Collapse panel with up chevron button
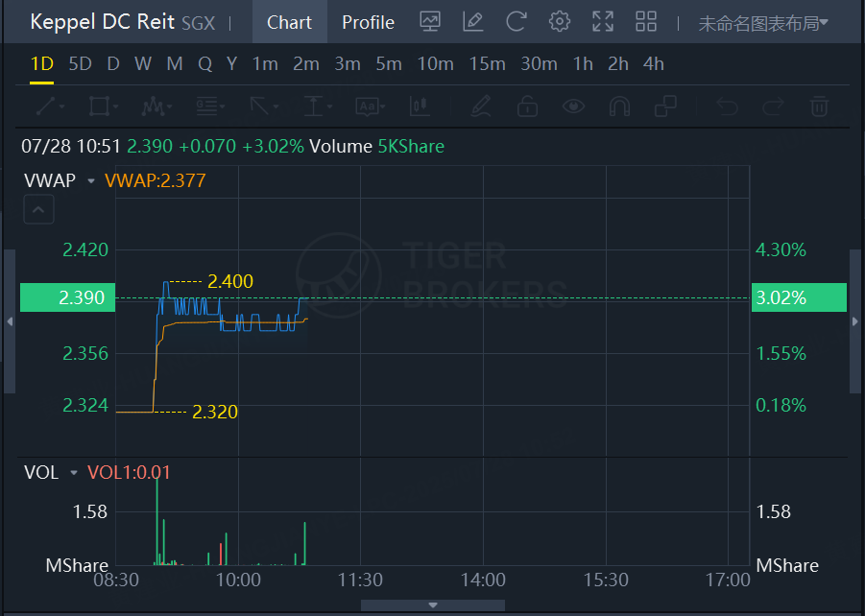Viewport: 865px width, 616px height. click(x=38, y=209)
